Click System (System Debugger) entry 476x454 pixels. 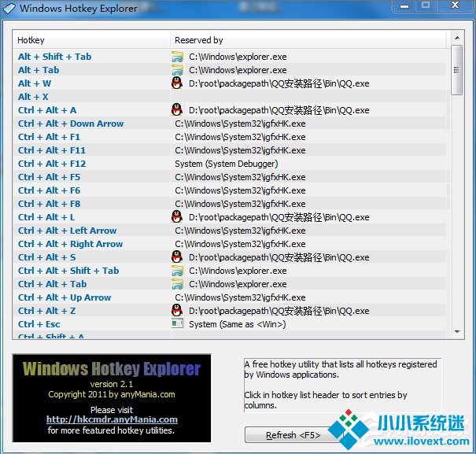coord(227,164)
